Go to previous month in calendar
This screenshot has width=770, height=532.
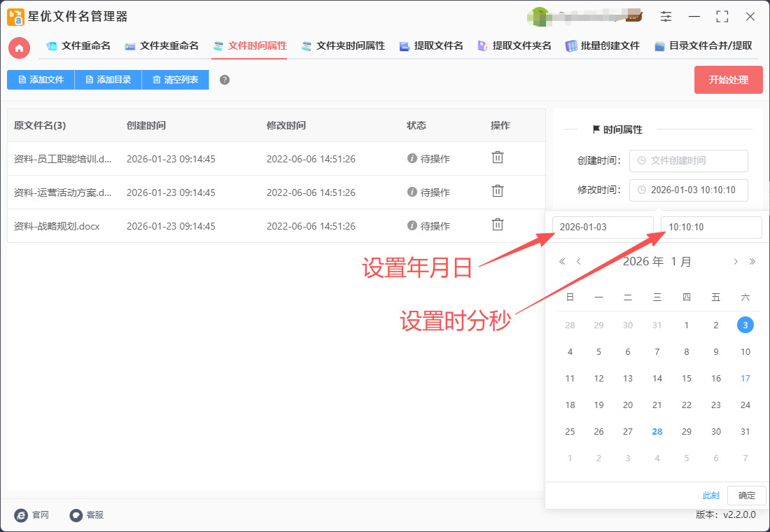579,262
